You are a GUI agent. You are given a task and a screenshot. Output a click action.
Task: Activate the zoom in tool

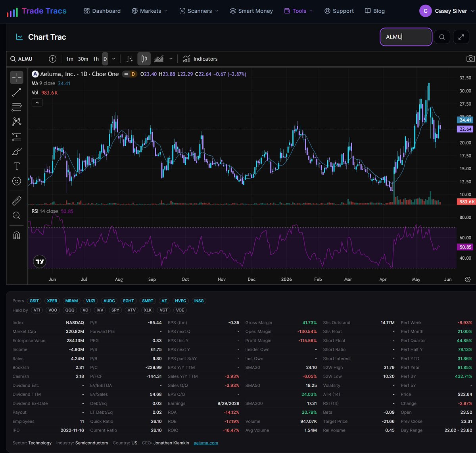[x=17, y=215]
